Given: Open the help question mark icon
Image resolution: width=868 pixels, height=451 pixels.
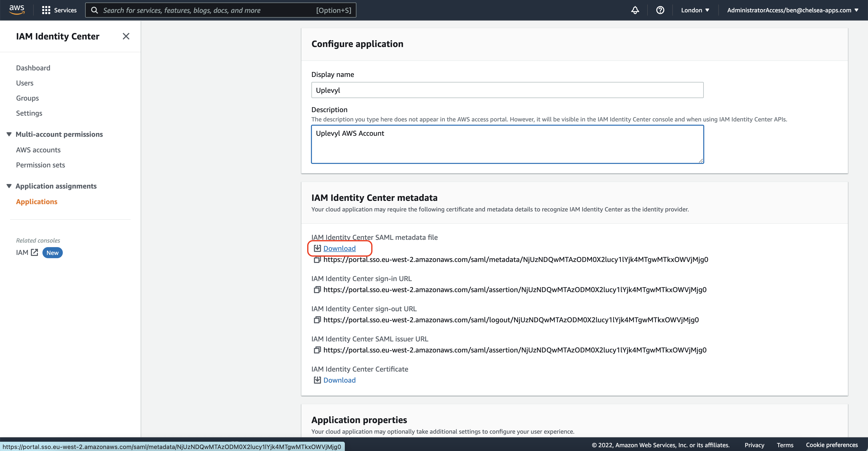Looking at the screenshot, I should pos(660,10).
